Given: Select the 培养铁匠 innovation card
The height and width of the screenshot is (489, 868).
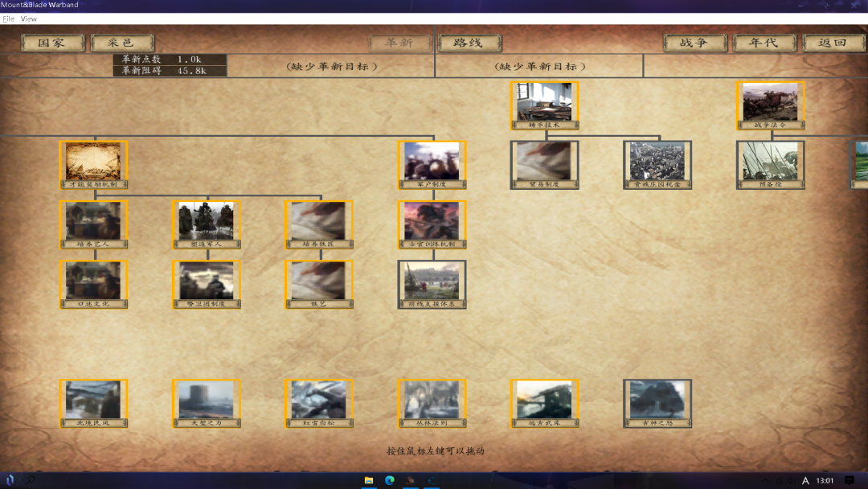Looking at the screenshot, I should [319, 225].
